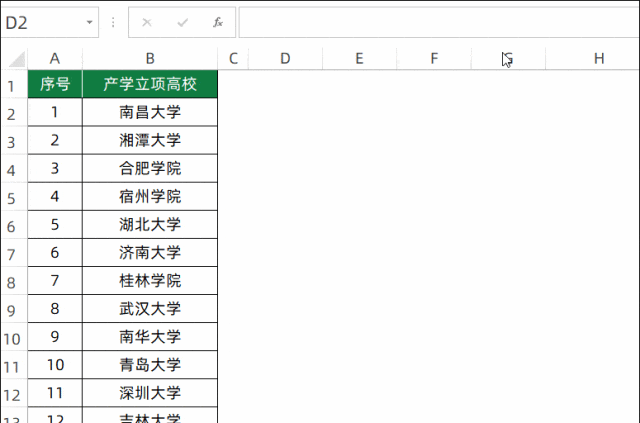Click the Cancel (X) formula bar icon
This screenshot has width=640, height=423.
click(147, 22)
